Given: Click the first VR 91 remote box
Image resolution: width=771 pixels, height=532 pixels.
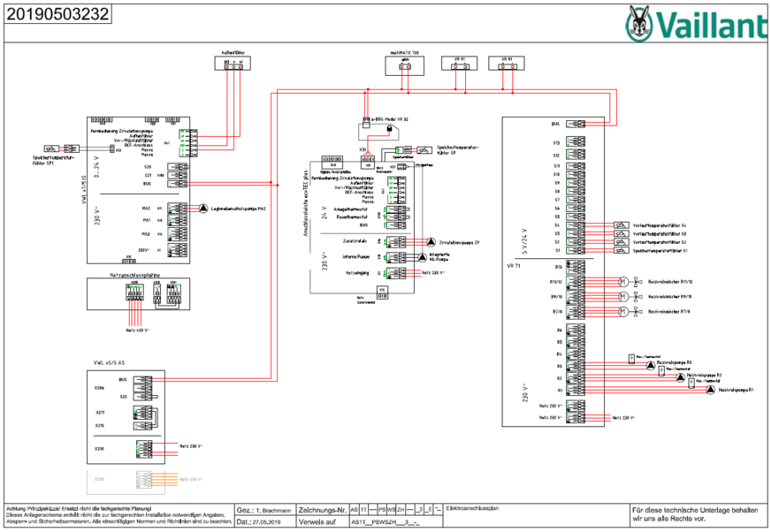Looking at the screenshot, I should coord(459,63).
